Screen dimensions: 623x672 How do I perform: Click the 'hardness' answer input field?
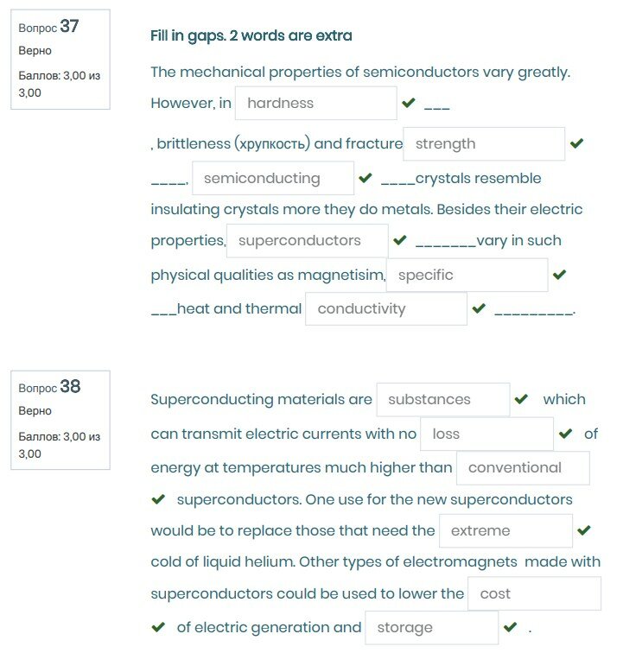pyautogui.click(x=315, y=104)
